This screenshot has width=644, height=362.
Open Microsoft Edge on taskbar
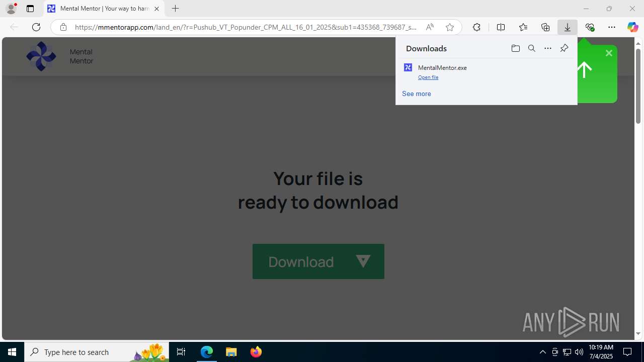(207, 352)
